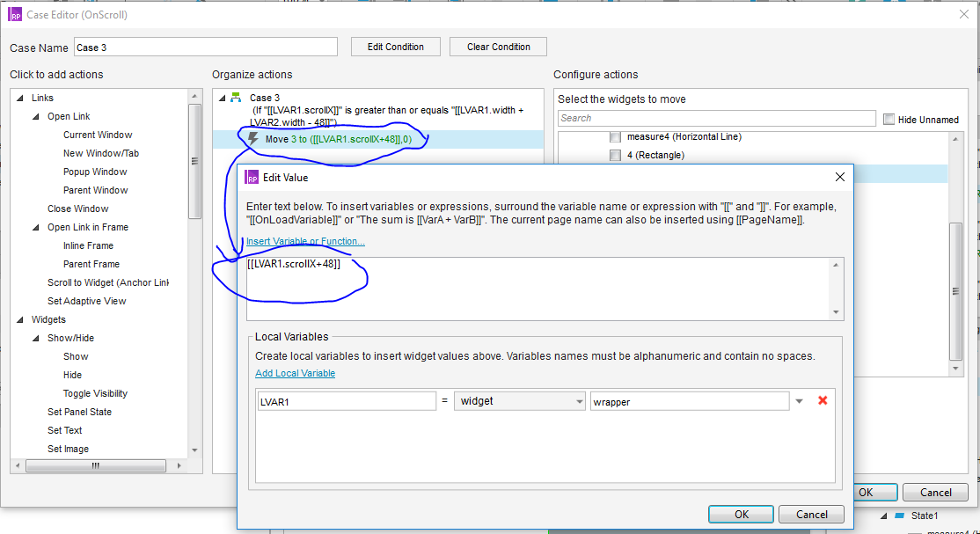
Task: Click the Case Editor RP logo icon
Action: [15, 13]
